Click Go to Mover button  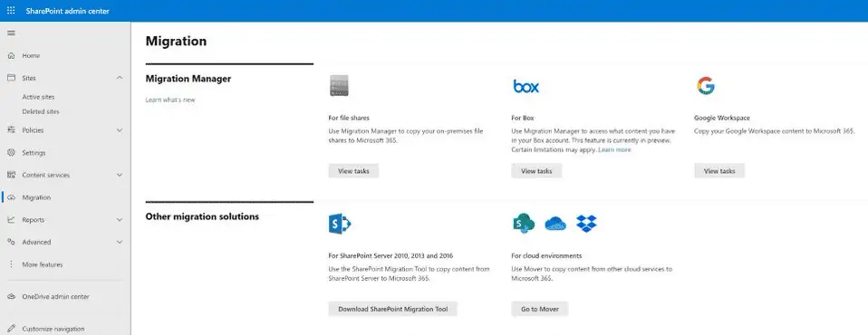[540, 309]
